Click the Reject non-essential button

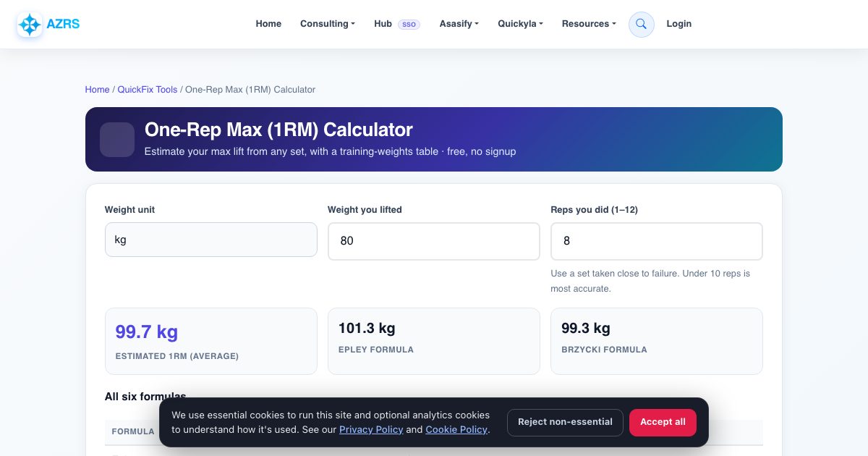(x=565, y=422)
